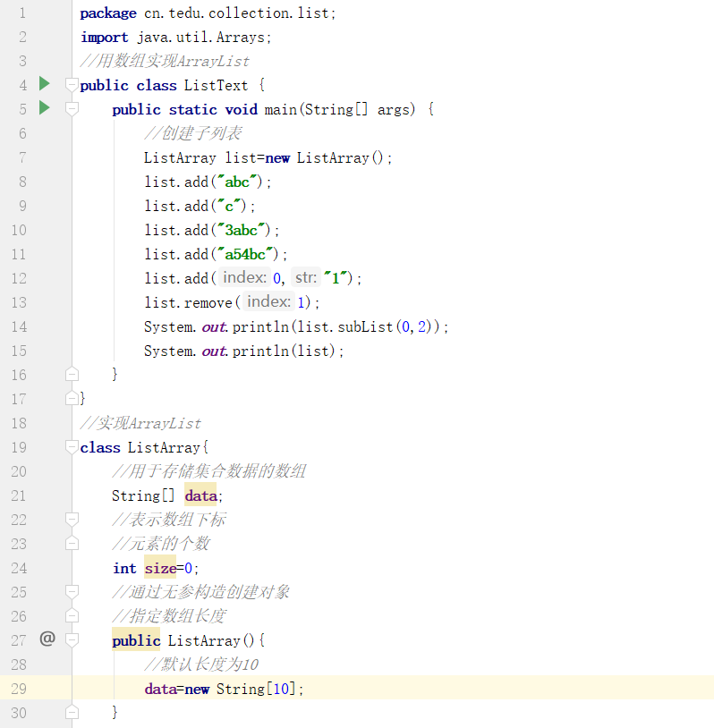The width and height of the screenshot is (714, 728).
Task: Click 'main' method name on line 5
Action: pyautogui.click(x=281, y=110)
